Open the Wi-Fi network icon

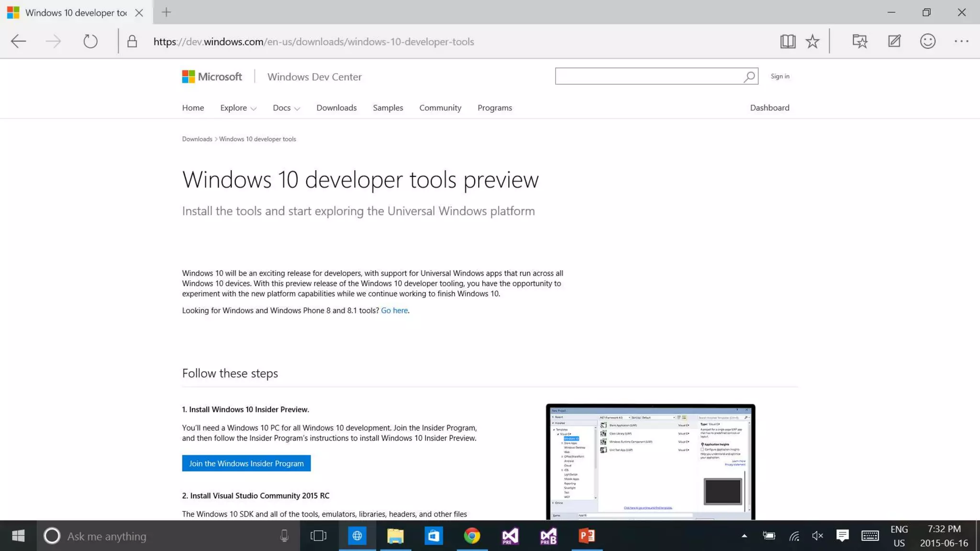click(x=794, y=536)
